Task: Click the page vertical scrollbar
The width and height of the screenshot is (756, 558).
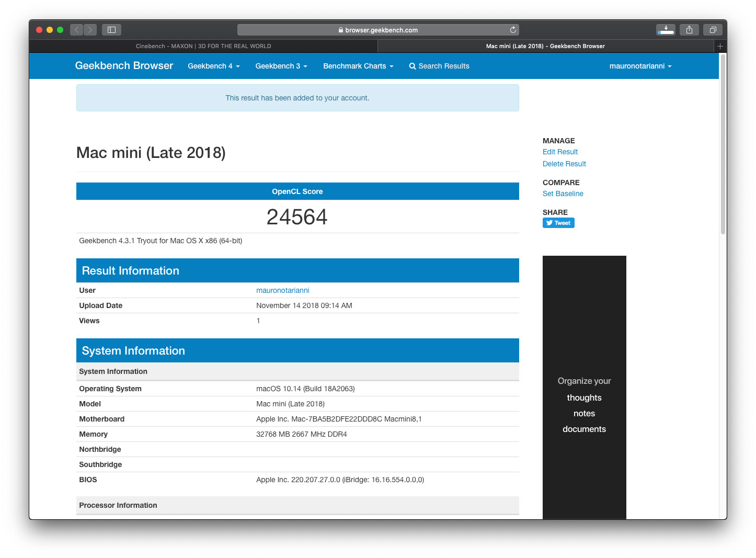Action: [x=723, y=144]
